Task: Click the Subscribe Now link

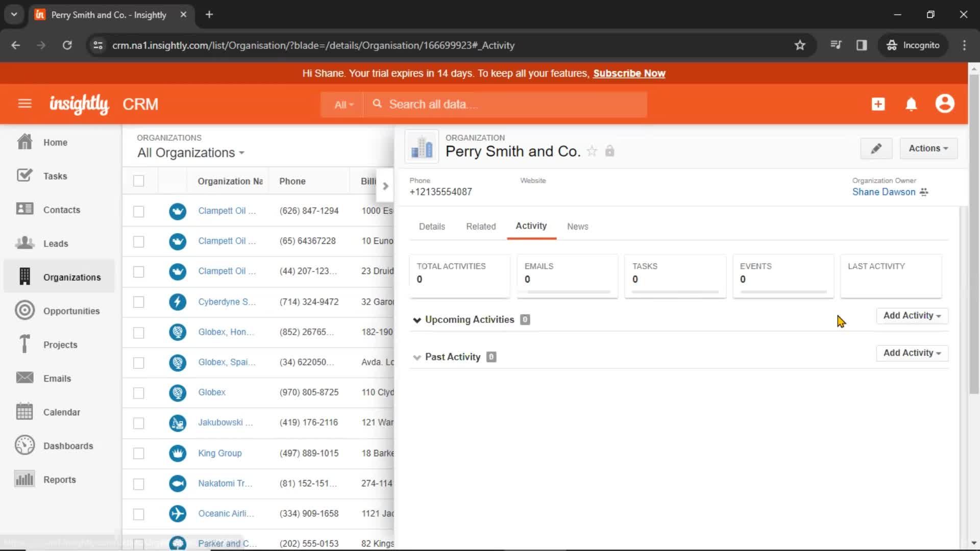Action: click(x=629, y=73)
